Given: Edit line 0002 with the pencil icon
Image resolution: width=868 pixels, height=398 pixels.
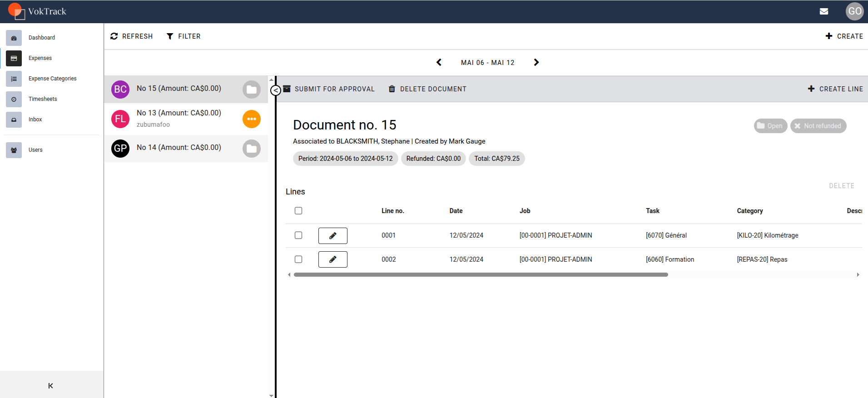Looking at the screenshot, I should tap(333, 259).
